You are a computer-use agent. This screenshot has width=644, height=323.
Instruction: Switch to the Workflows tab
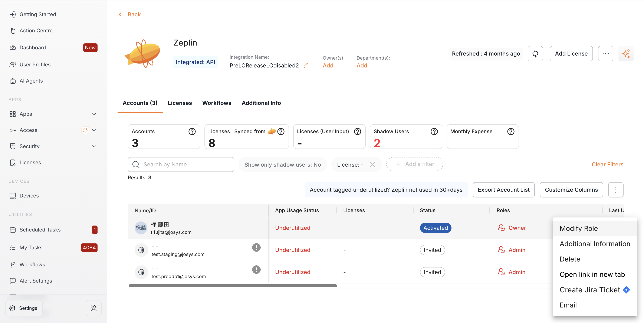217,103
